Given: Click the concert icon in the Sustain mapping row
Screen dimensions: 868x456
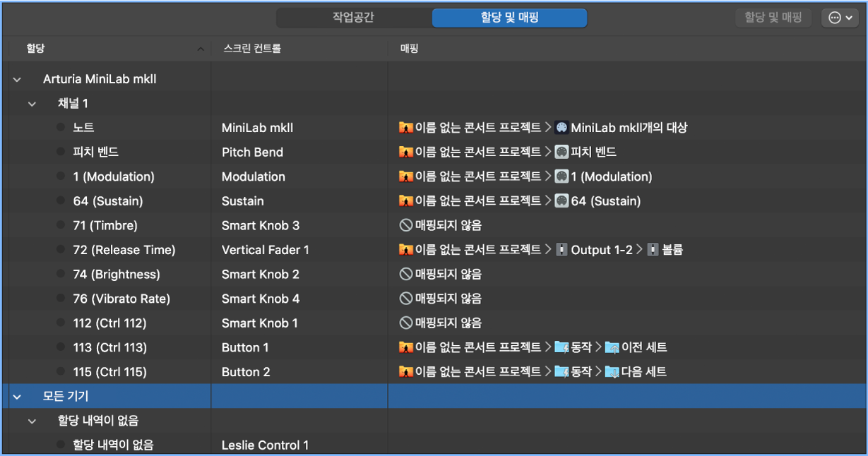Looking at the screenshot, I should pos(405,201).
